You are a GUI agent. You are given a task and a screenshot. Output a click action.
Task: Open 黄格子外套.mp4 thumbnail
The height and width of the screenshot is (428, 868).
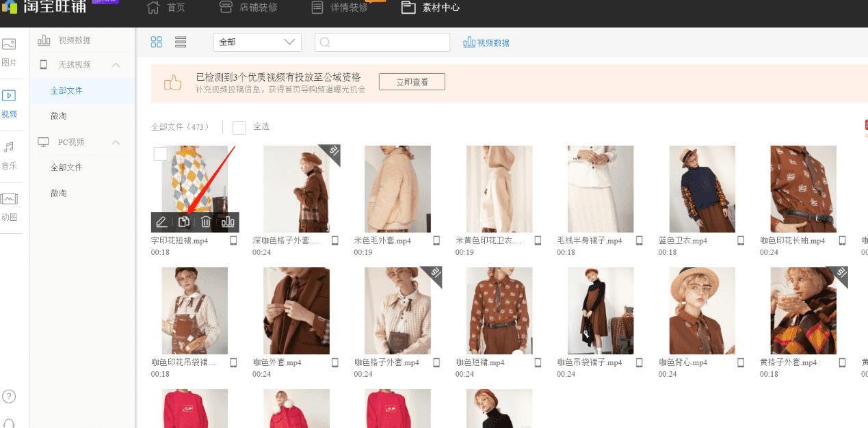(803, 310)
